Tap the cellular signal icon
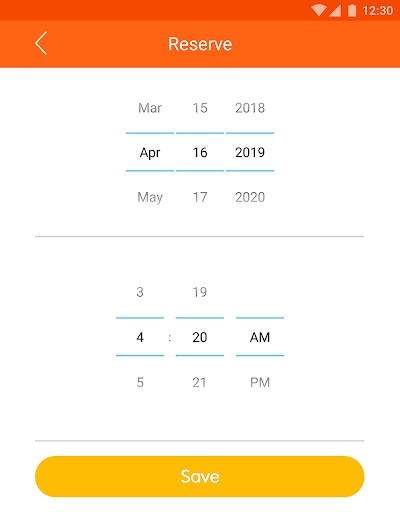The height and width of the screenshot is (512, 400). [335, 11]
